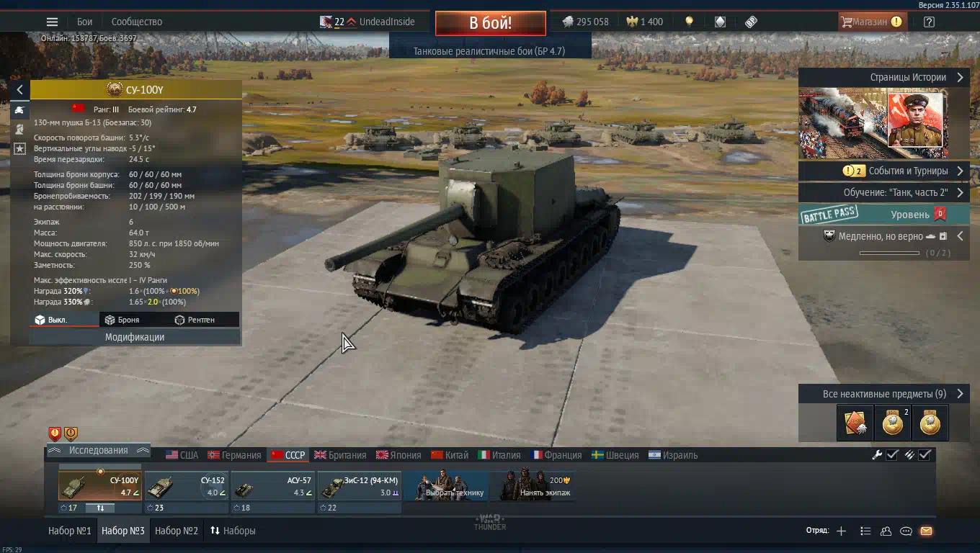Select the СССР nation tab

tap(288, 455)
